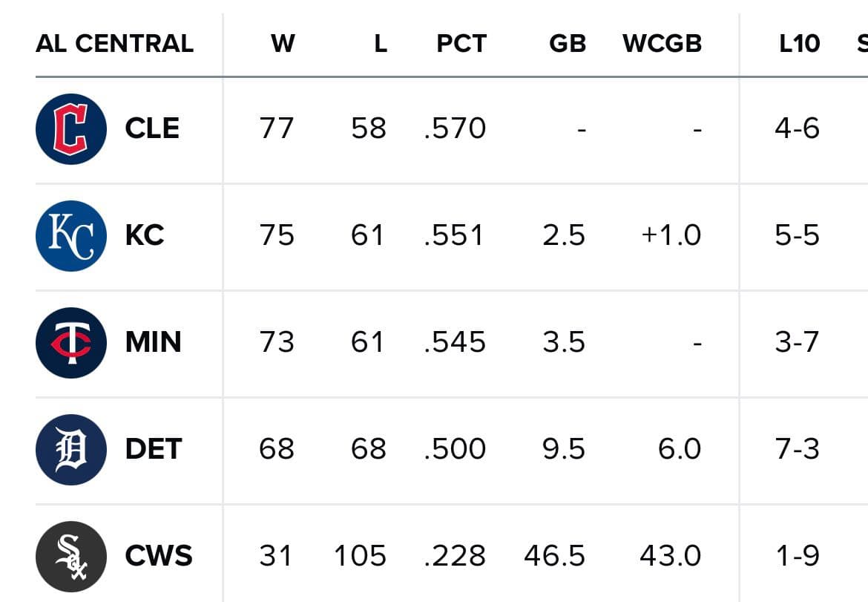Click the Cleveland Guardians logo icon
Screen dimensions: 868x602
(71, 129)
